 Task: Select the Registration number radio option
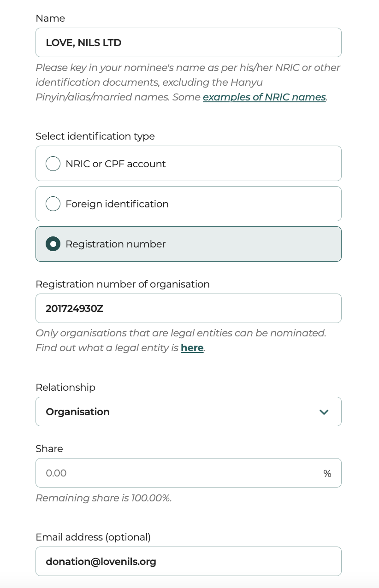[53, 244]
